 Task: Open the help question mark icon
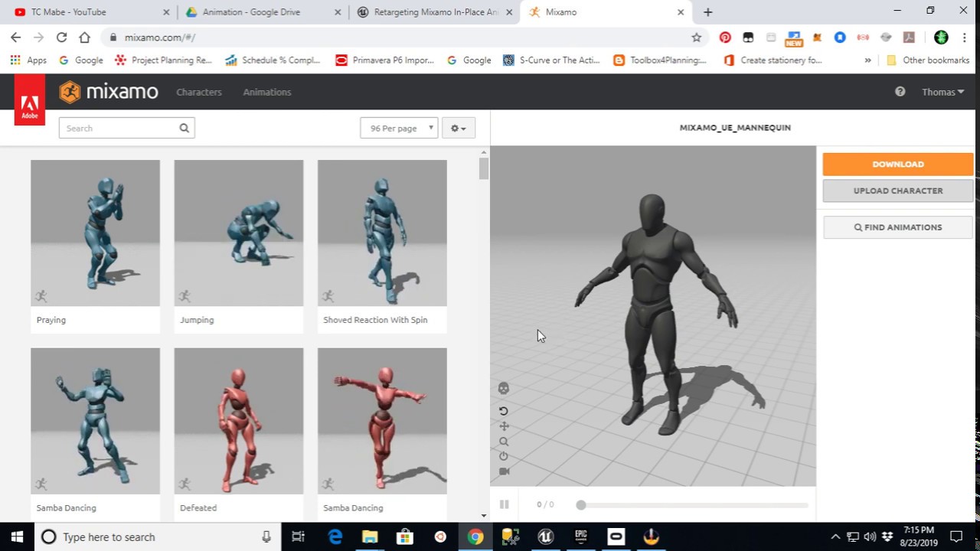click(900, 92)
